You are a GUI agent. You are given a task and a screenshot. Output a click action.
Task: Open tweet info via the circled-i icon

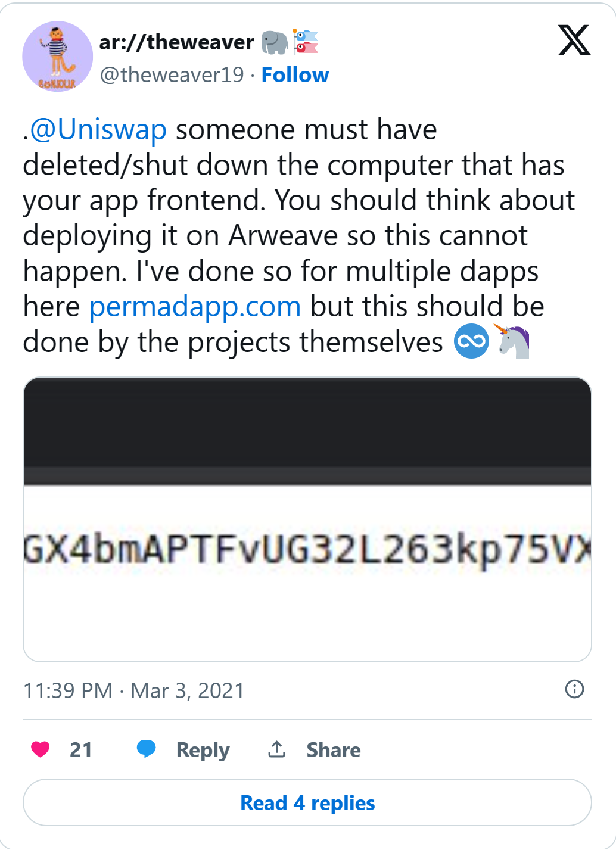[575, 690]
